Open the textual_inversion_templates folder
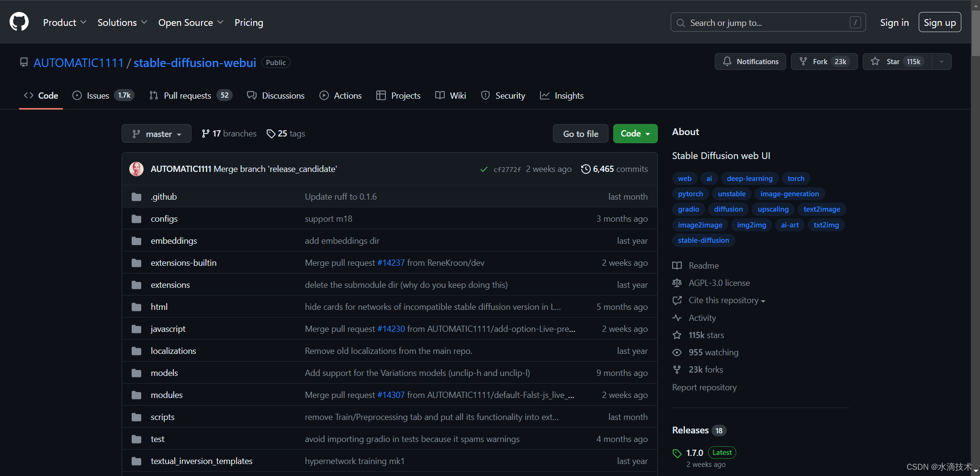The image size is (980, 476). pos(202,461)
